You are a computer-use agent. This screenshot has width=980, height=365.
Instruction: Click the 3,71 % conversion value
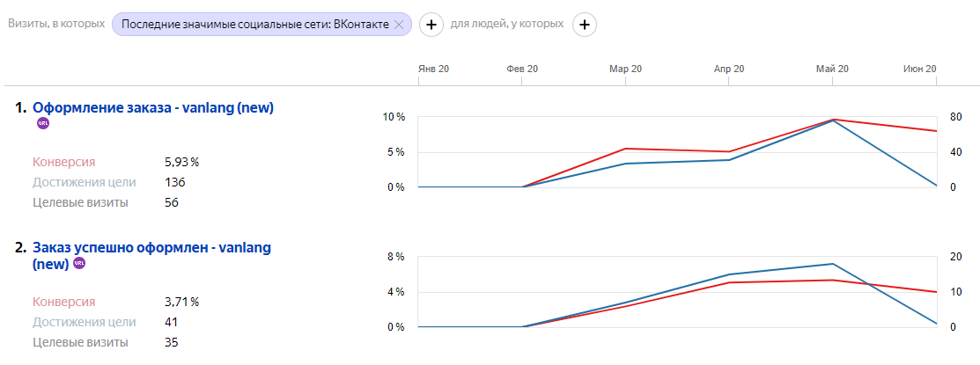pos(181,302)
